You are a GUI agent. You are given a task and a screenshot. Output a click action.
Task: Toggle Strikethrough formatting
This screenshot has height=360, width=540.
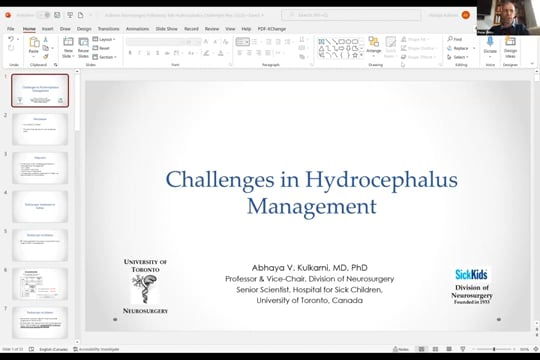(167, 53)
